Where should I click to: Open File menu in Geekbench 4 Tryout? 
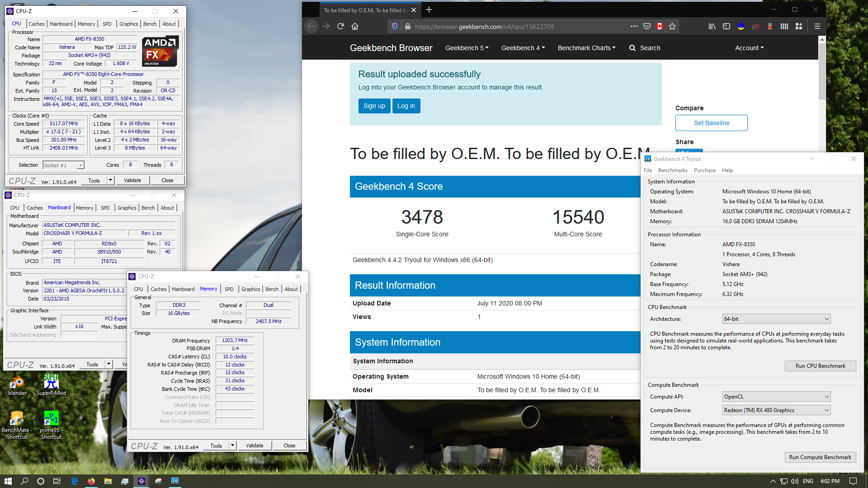coord(648,170)
